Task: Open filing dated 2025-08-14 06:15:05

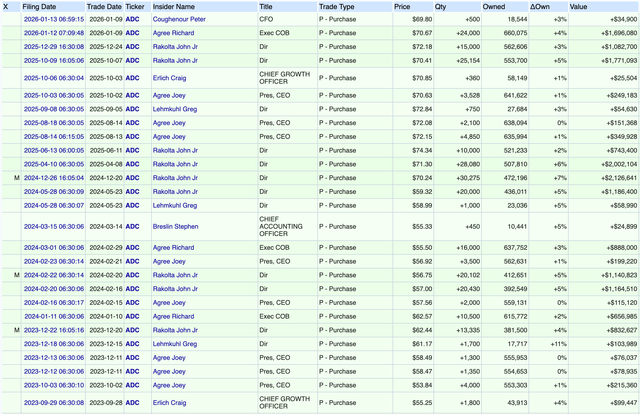Action: click(54, 137)
